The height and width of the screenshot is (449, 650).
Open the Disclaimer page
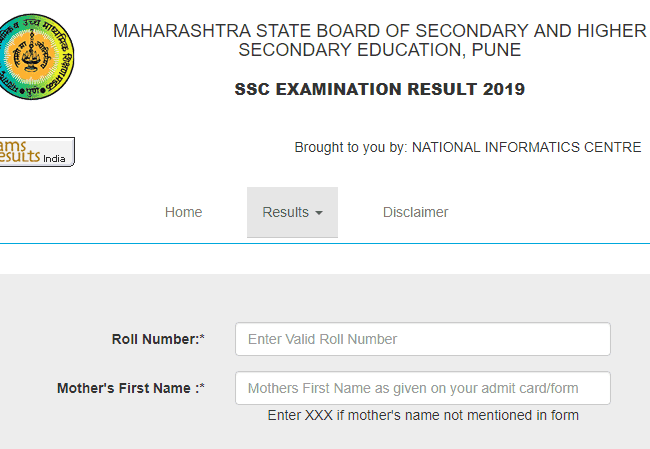(x=415, y=212)
